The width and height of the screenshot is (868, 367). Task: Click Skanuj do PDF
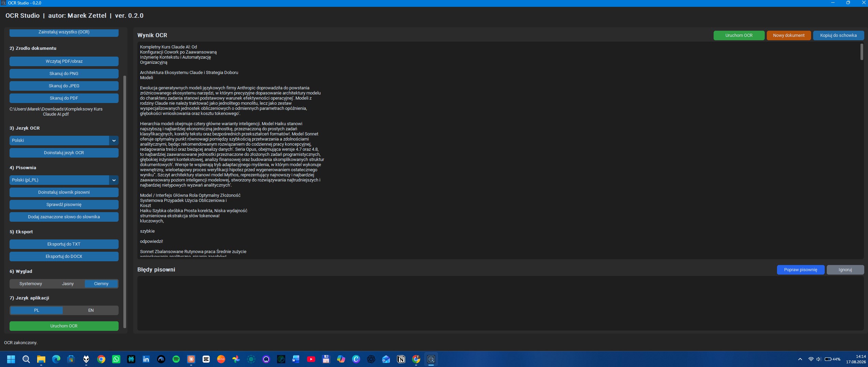pos(64,98)
